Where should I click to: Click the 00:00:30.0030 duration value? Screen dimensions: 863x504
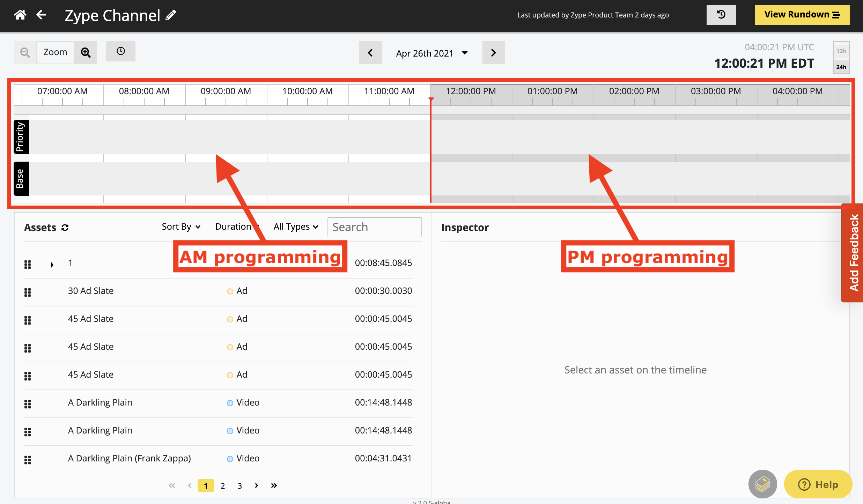click(x=383, y=291)
